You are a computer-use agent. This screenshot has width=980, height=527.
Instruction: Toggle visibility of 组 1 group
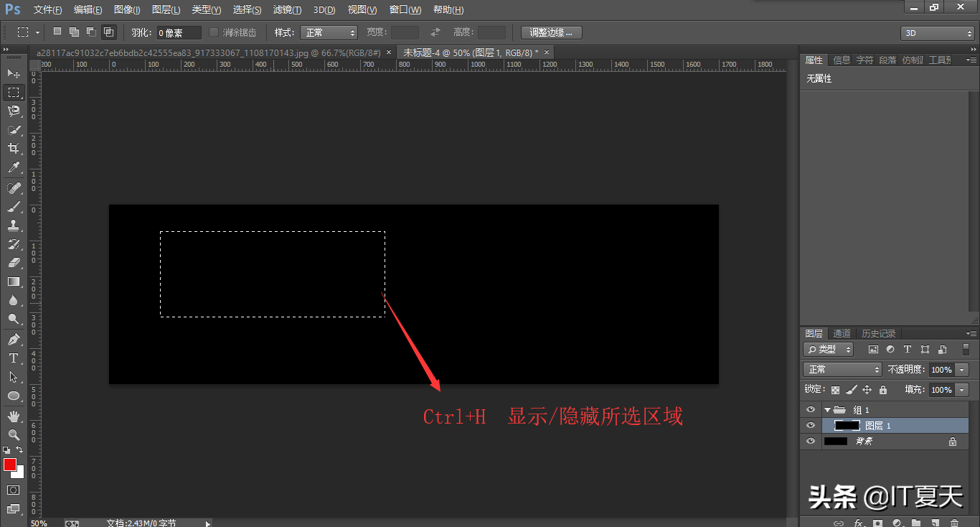[x=811, y=410]
